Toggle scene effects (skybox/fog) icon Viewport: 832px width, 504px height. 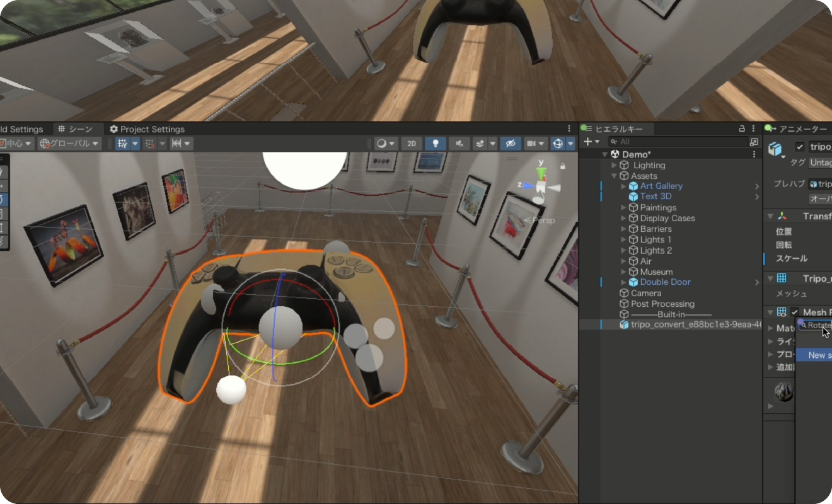(x=480, y=144)
